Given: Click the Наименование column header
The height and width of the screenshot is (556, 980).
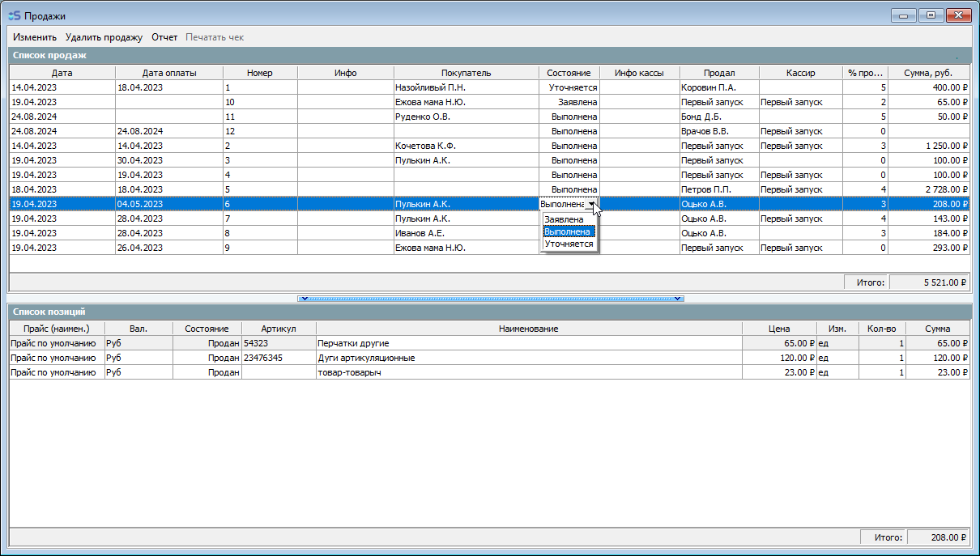Looking at the screenshot, I should pyautogui.click(x=528, y=329).
